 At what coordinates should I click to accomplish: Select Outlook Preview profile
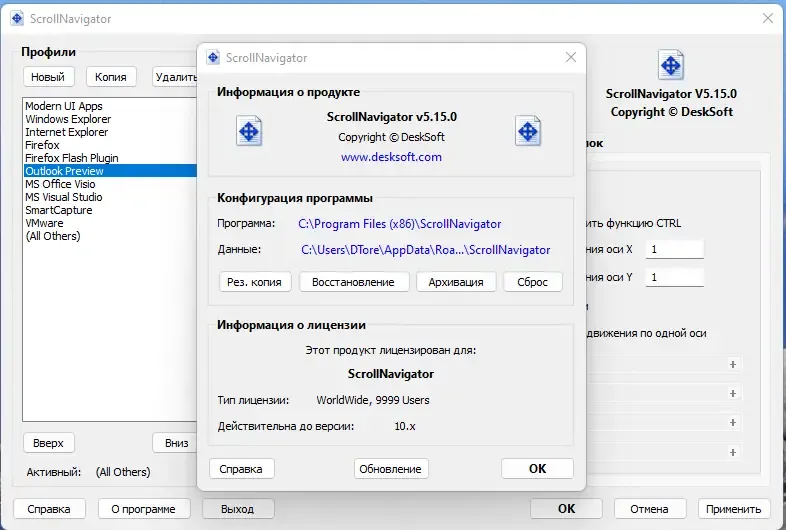point(110,171)
